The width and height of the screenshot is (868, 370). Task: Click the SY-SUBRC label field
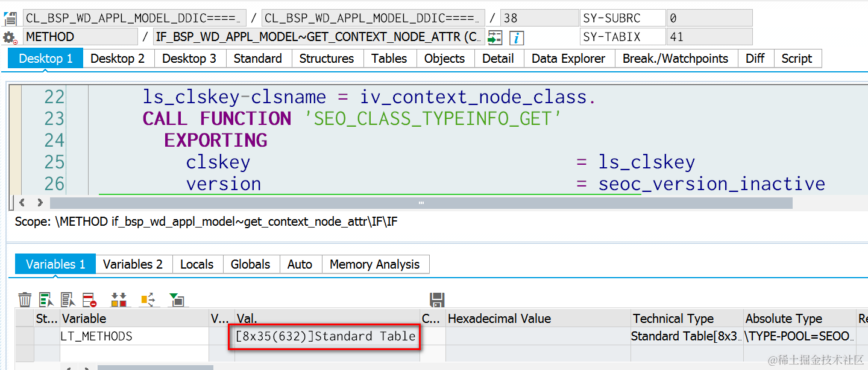click(x=623, y=18)
